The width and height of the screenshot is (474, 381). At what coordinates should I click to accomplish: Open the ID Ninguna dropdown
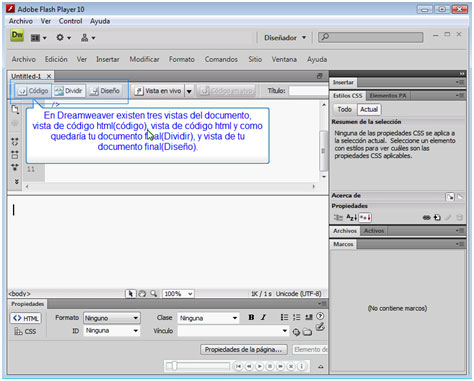(112, 331)
